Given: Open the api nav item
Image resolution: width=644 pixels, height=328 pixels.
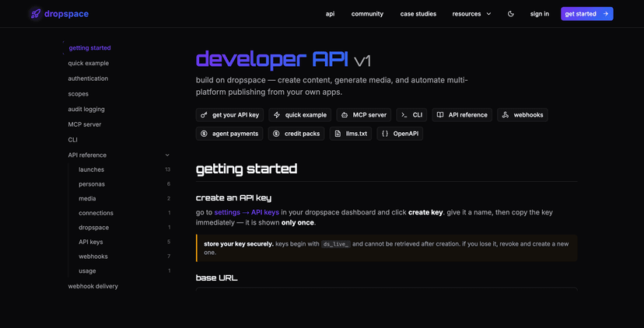Looking at the screenshot, I should pos(330,14).
